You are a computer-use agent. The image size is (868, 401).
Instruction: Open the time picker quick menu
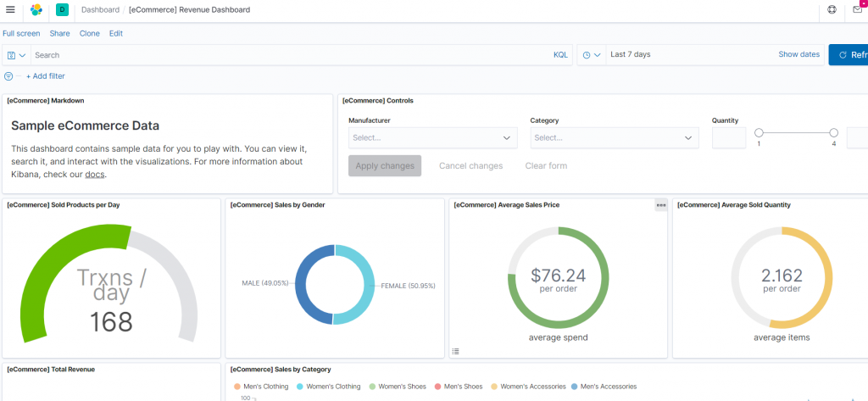592,55
